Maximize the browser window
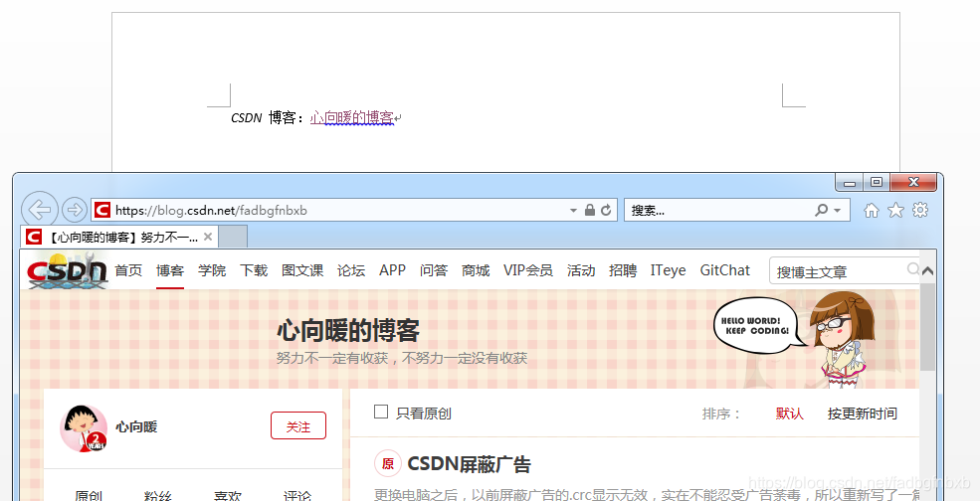The image size is (980, 501). tap(877, 183)
